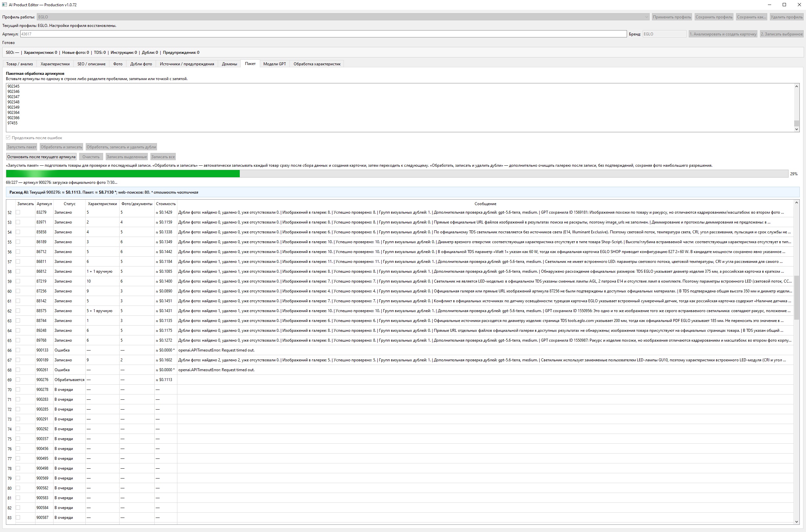Open the SEO / описание tab

click(x=91, y=64)
